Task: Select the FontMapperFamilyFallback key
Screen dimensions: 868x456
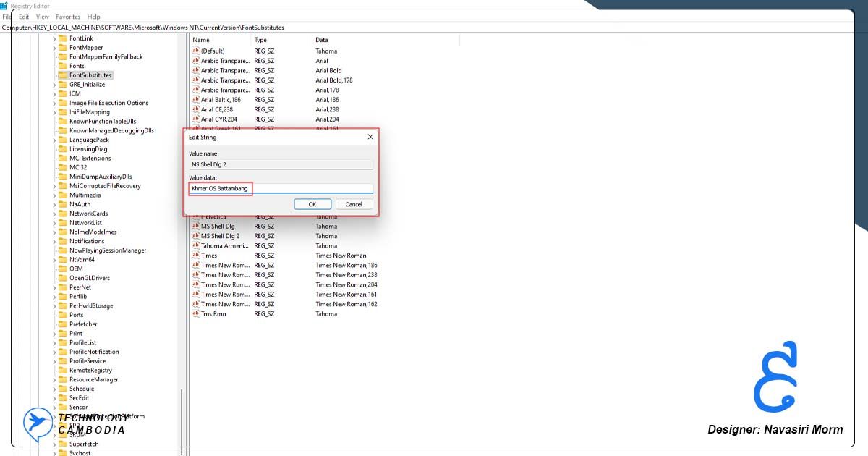Action: tap(106, 56)
